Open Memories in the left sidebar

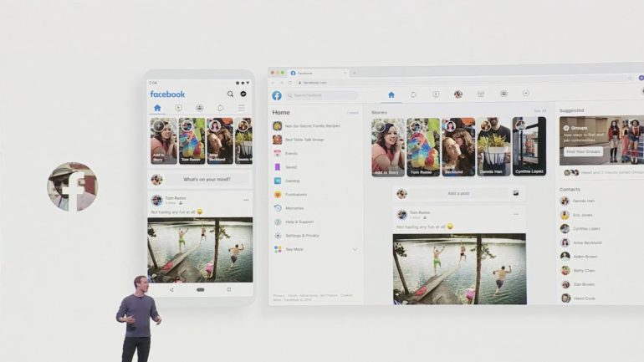(x=289, y=208)
